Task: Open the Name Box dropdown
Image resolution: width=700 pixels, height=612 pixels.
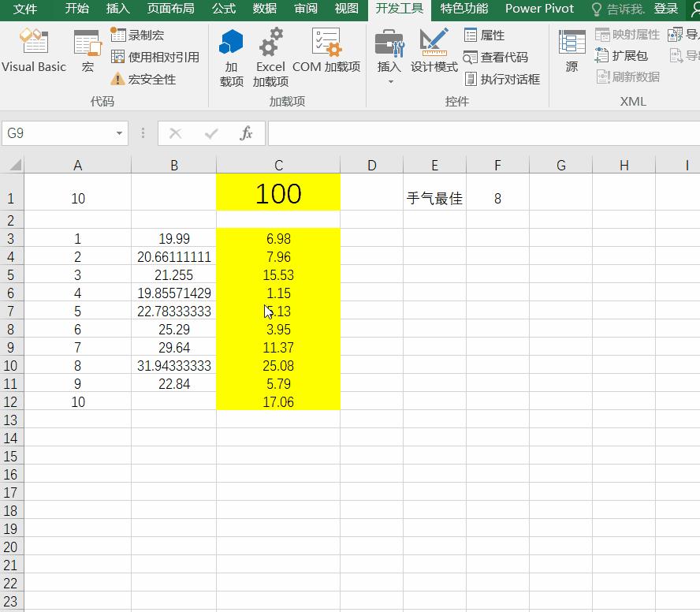Action: click(120, 133)
